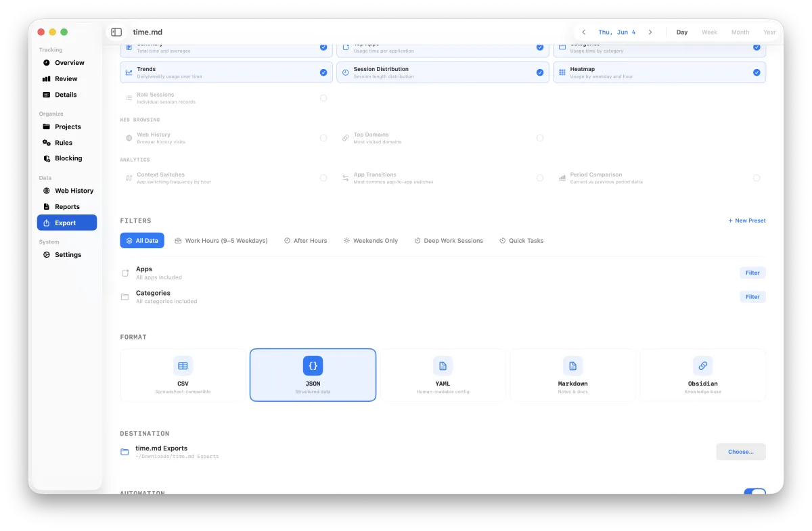Click the App Transitions swap icon

coord(346,178)
